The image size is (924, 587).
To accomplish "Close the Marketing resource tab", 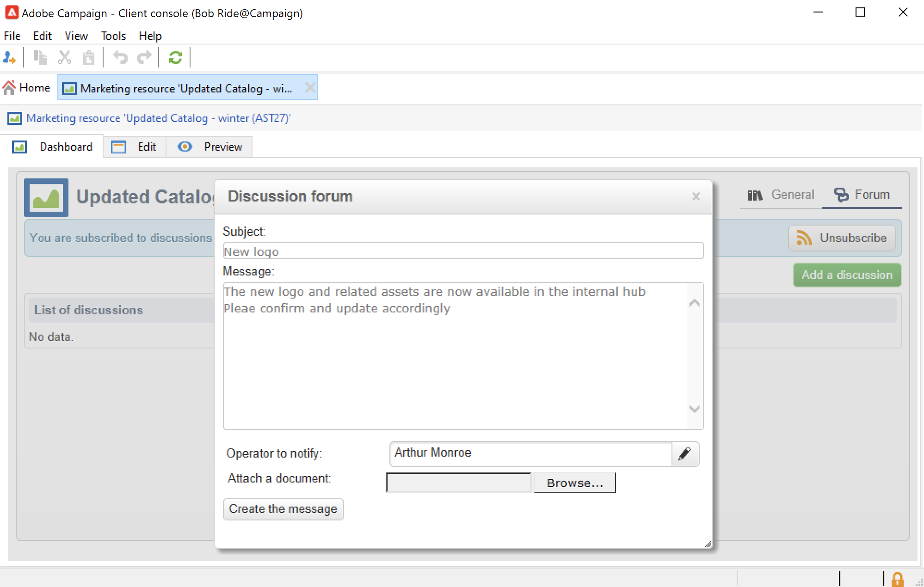I will (310, 87).
